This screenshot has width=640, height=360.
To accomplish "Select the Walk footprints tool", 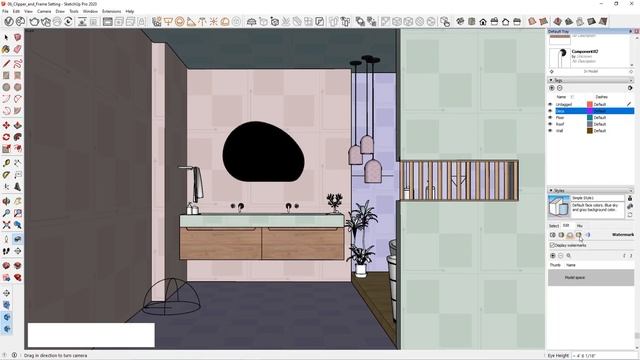I will (x=6, y=251).
